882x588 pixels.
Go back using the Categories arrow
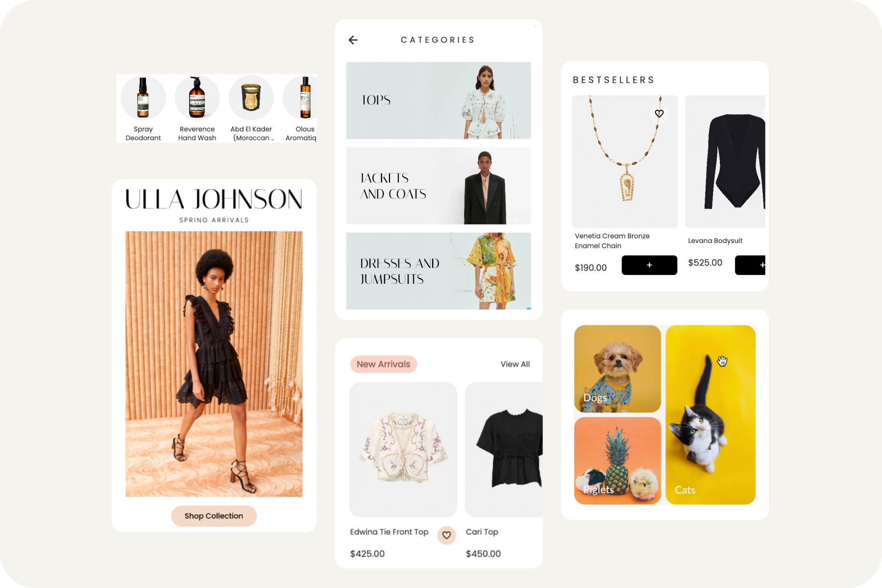353,40
